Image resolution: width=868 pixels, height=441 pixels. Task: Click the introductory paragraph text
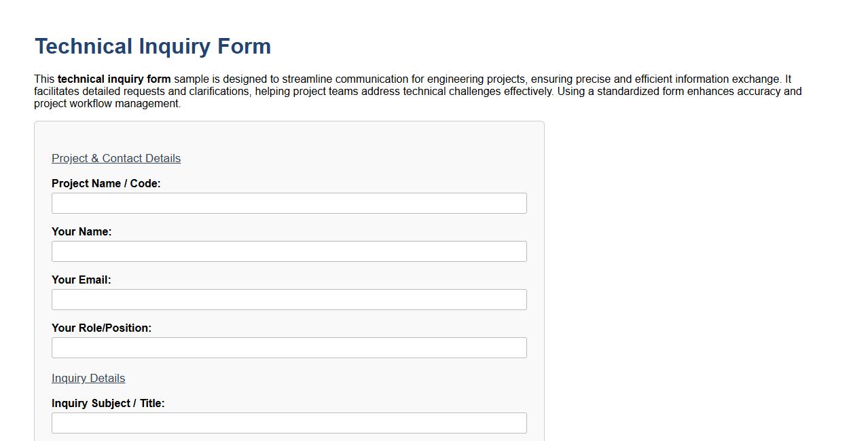tap(408, 91)
